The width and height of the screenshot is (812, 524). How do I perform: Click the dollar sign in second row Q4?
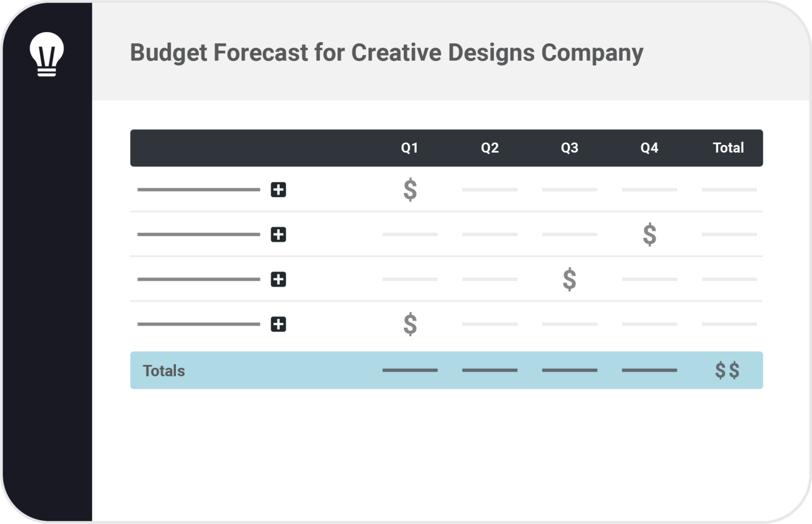point(650,235)
